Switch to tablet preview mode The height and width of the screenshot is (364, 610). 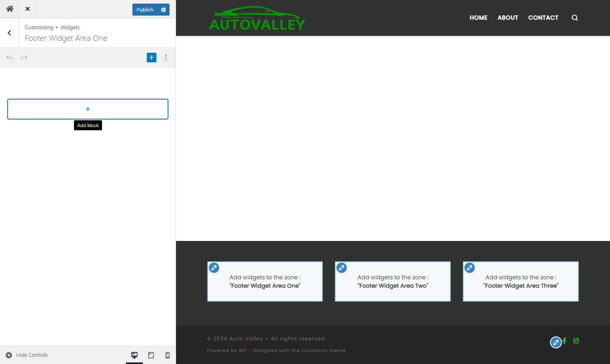pos(151,355)
